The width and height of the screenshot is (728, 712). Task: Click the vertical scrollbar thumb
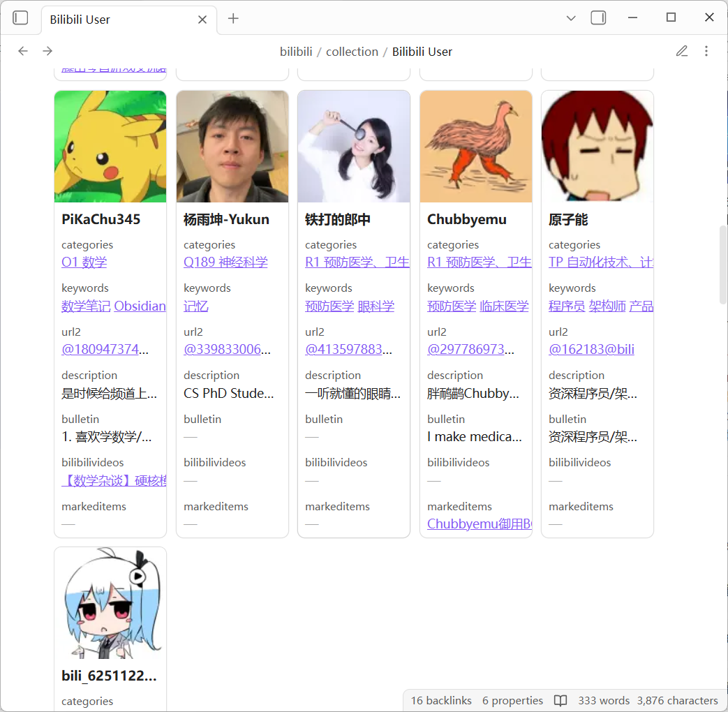point(722,265)
